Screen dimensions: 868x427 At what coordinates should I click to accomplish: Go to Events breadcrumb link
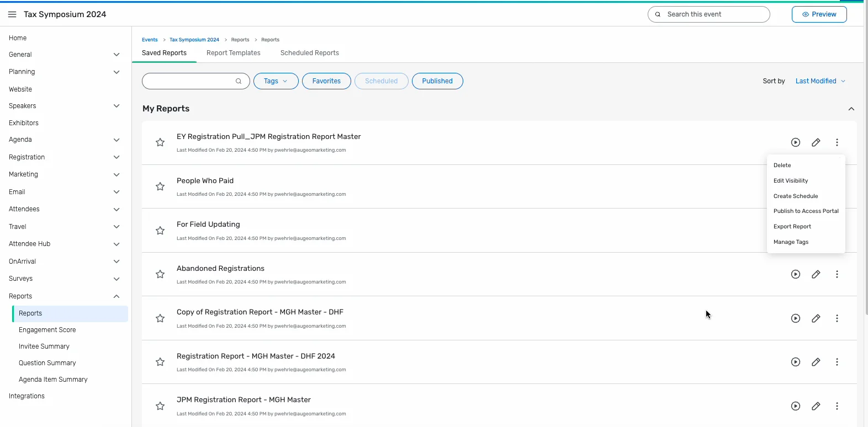tap(150, 40)
